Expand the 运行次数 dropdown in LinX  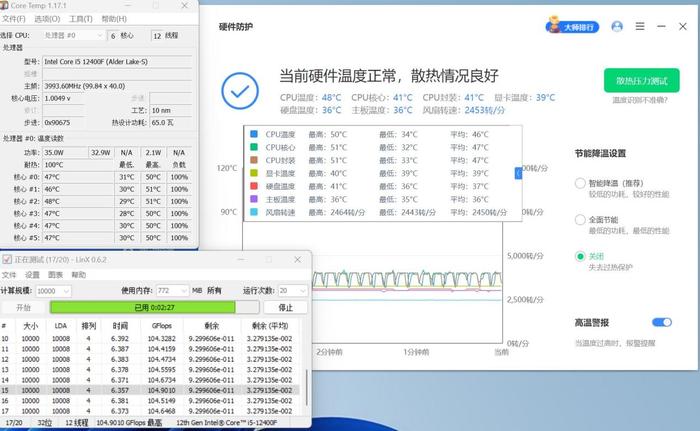coord(293,291)
